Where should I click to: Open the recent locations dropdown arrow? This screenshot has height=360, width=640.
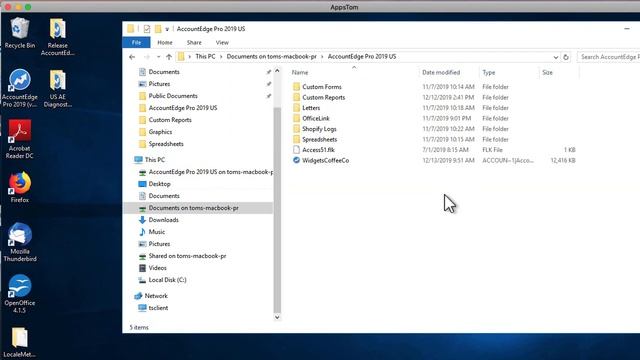pos(158,57)
